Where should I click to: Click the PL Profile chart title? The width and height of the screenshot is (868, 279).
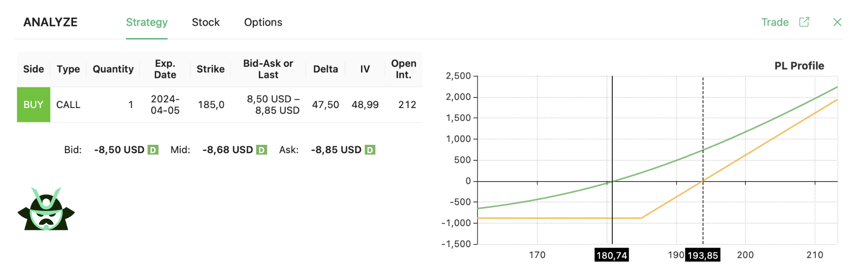(799, 66)
